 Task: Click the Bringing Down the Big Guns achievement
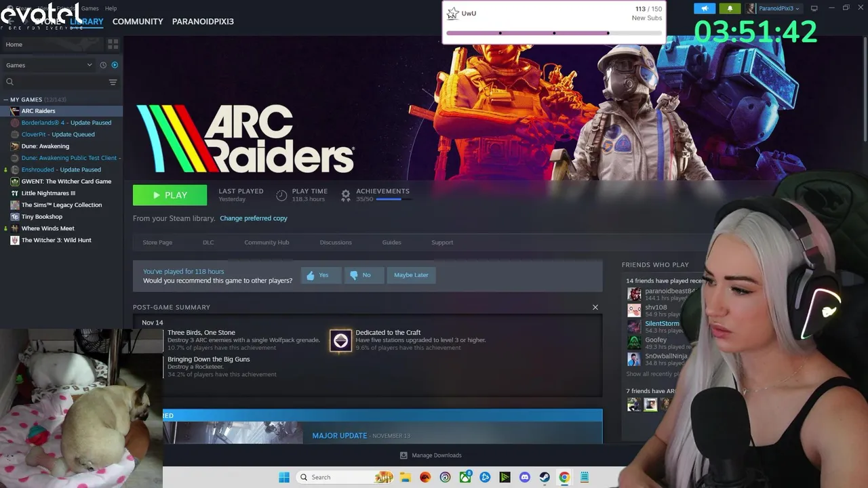(221, 367)
